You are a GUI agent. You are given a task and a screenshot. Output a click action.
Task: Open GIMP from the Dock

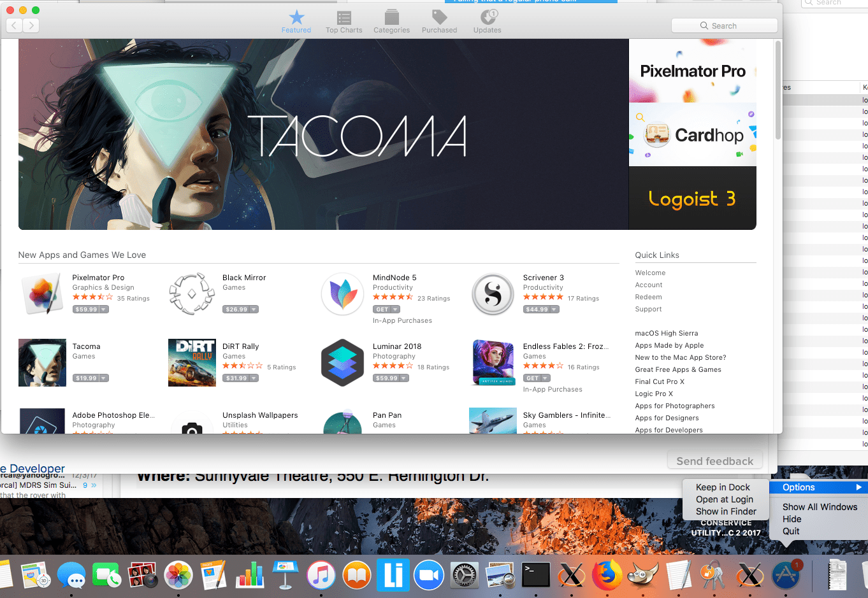(x=643, y=576)
